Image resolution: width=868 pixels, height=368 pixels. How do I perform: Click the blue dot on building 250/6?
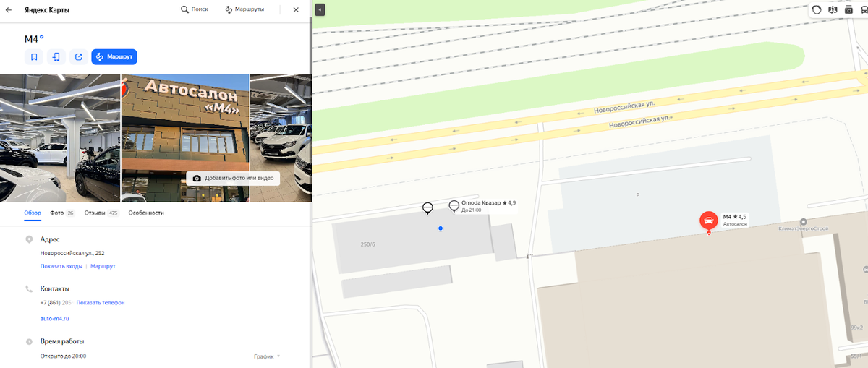pyautogui.click(x=441, y=228)
